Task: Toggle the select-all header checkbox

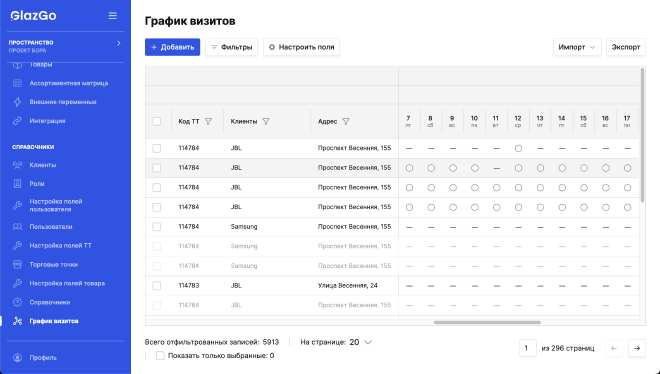Action: [157, 122]
